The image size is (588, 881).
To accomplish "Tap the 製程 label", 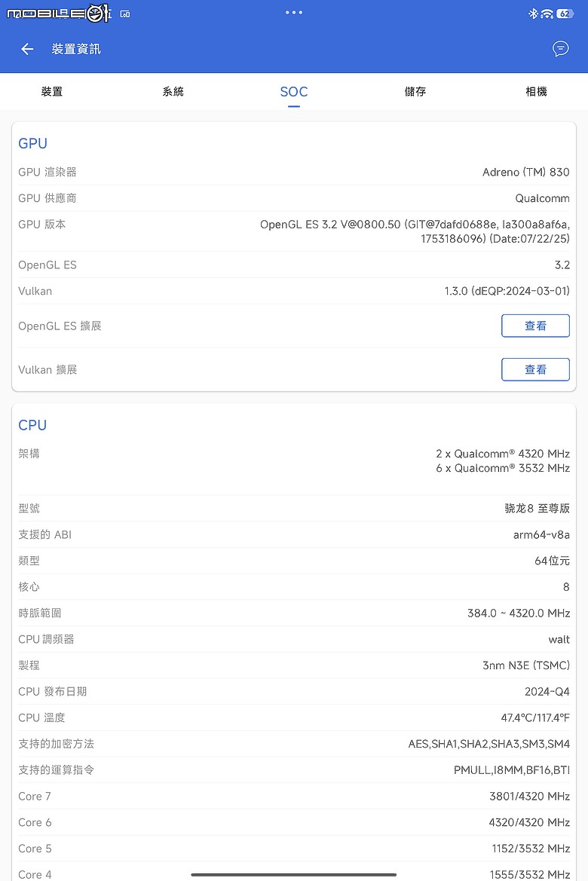I will (29, 665).
